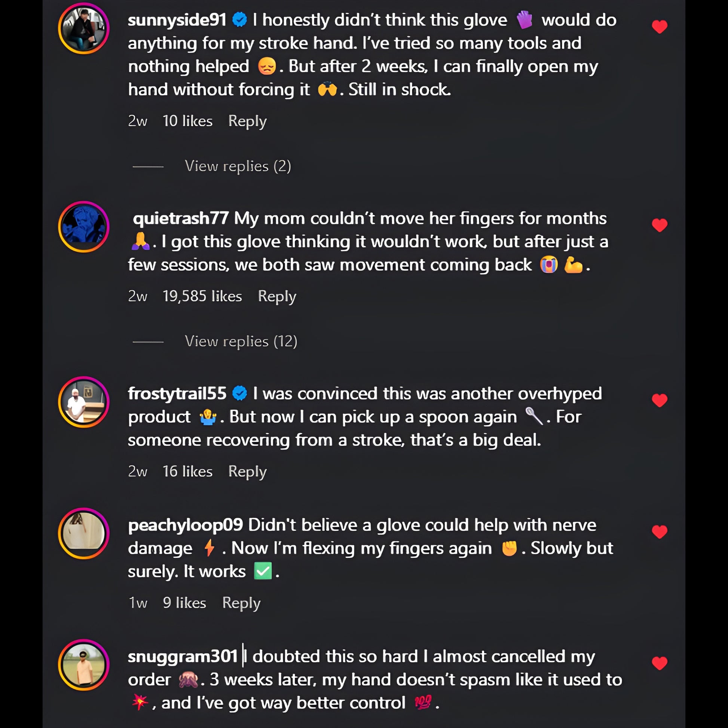Click the heart beside peachyloop09's comment
Screen dimensions: 728x728
click(660, 532)
